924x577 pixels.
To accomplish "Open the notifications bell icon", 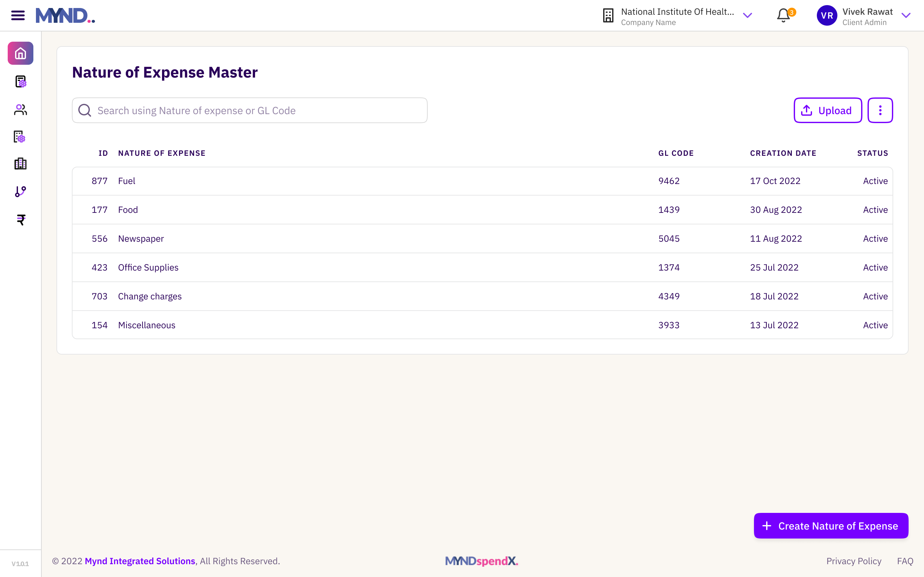I will point(783,16).
